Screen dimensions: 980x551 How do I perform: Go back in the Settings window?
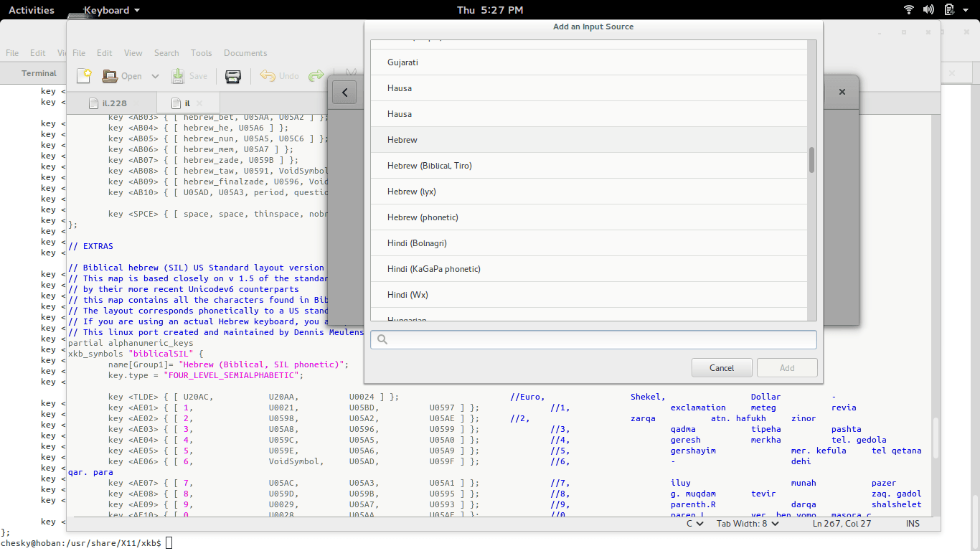[345, 92]
